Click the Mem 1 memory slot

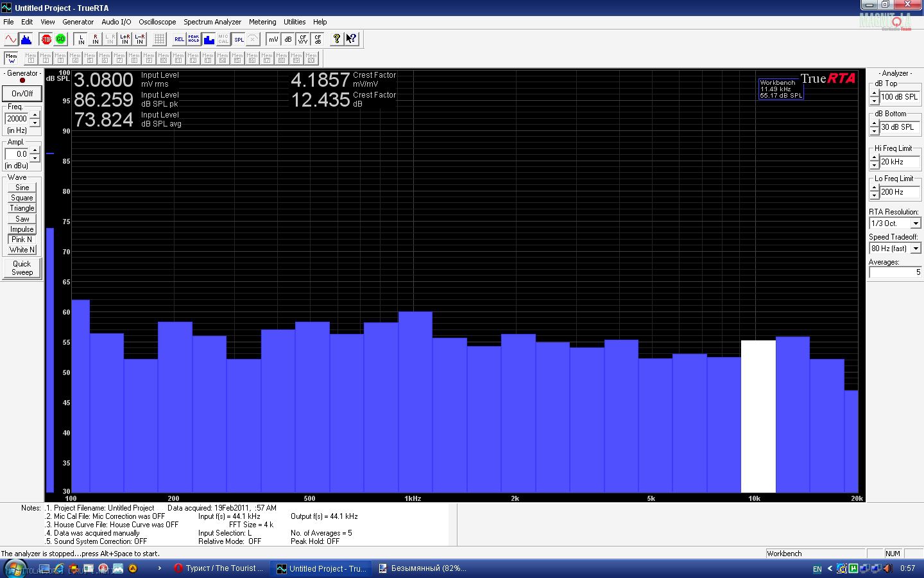[x=31, y=58]
